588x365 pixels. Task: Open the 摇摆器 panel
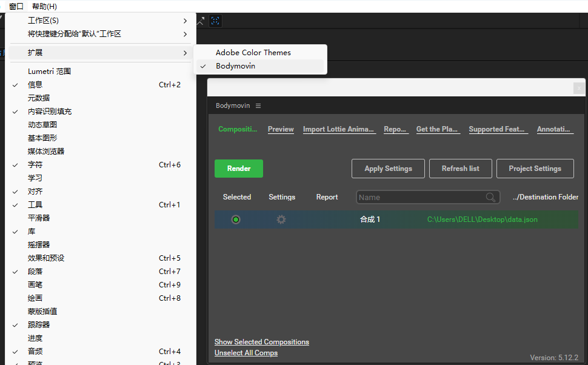[x=101, y=244]
